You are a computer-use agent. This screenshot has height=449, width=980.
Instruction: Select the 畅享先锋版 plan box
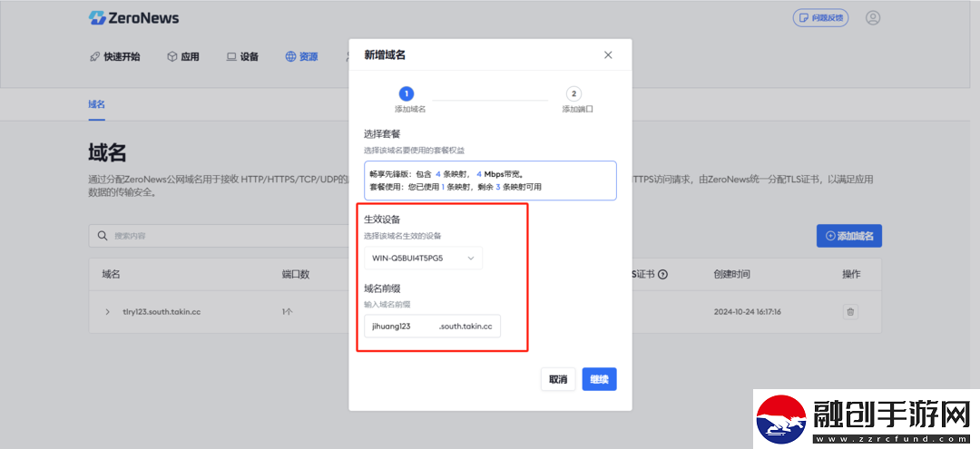[491, 181]
